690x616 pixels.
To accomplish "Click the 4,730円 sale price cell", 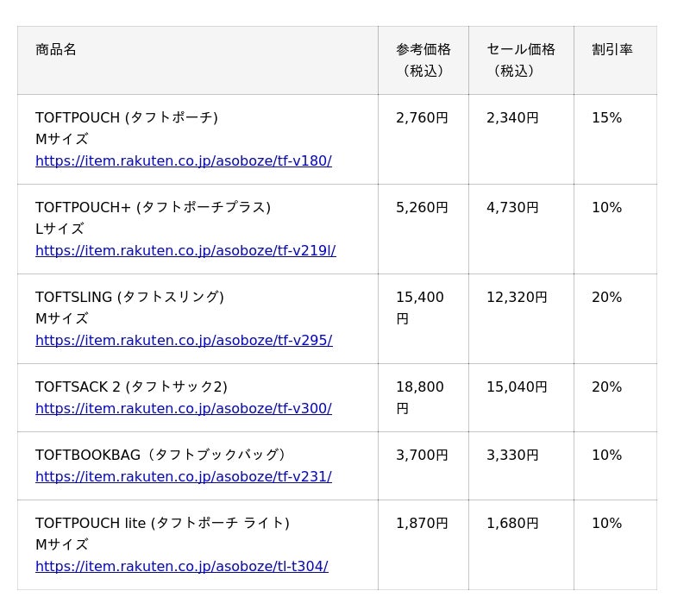I will 512,207.
